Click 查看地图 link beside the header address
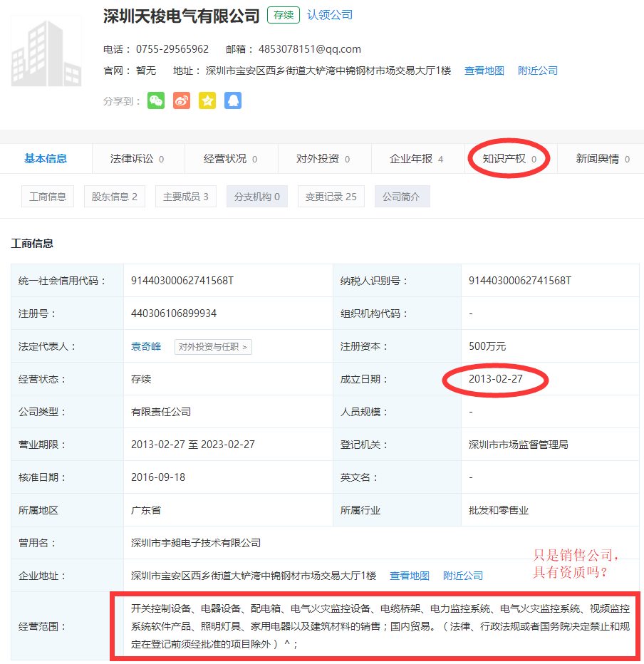The height and width of the screenshot is (664, 644). pos(484,71)
